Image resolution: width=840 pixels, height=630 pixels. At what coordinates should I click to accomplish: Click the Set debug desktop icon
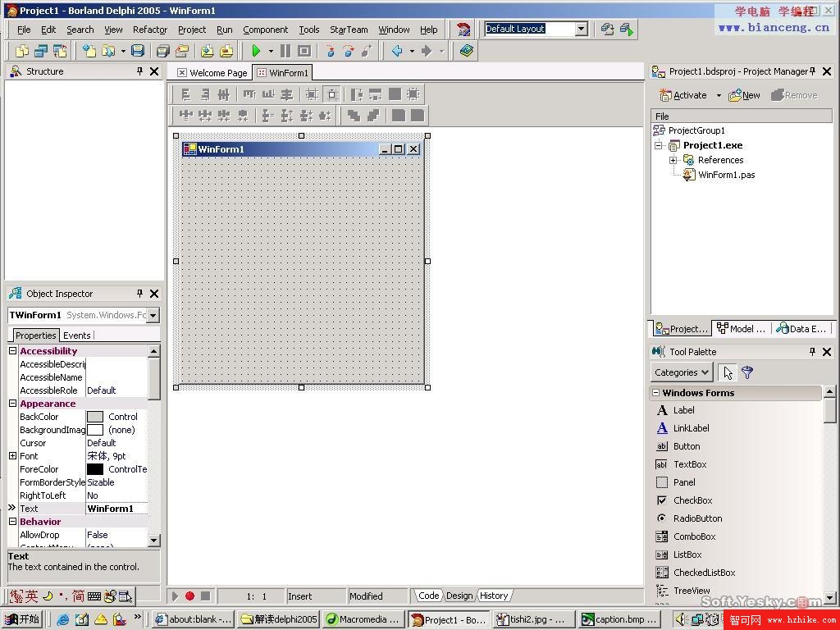pos(626,29)
